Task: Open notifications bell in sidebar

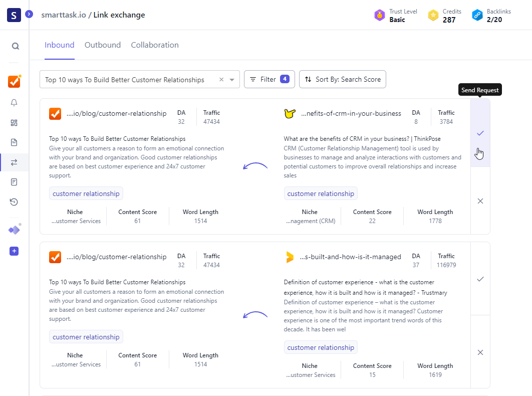Action: 14,103
